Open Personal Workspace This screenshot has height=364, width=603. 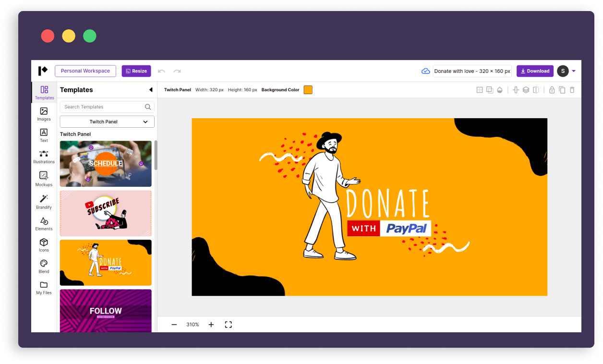85,71
